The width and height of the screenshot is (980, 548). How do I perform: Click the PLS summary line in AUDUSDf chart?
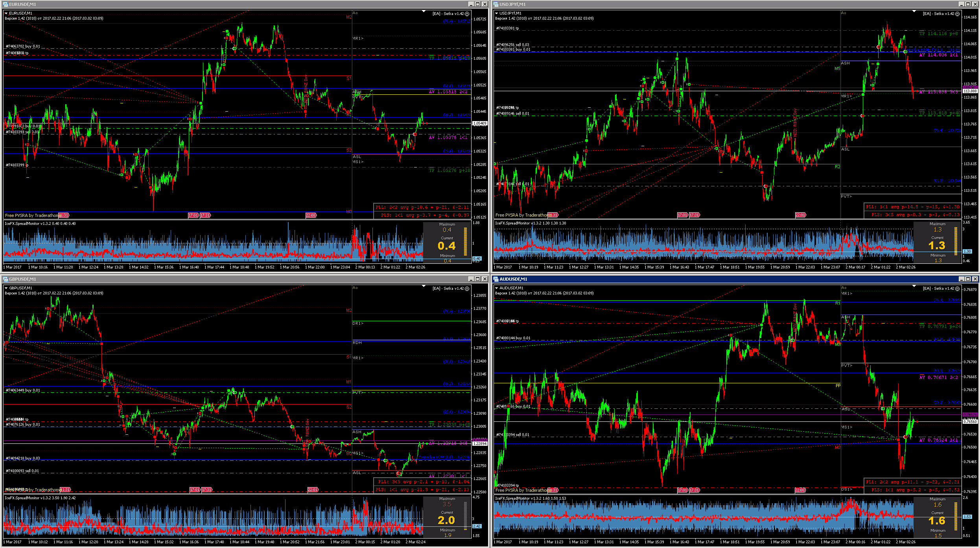916,490
